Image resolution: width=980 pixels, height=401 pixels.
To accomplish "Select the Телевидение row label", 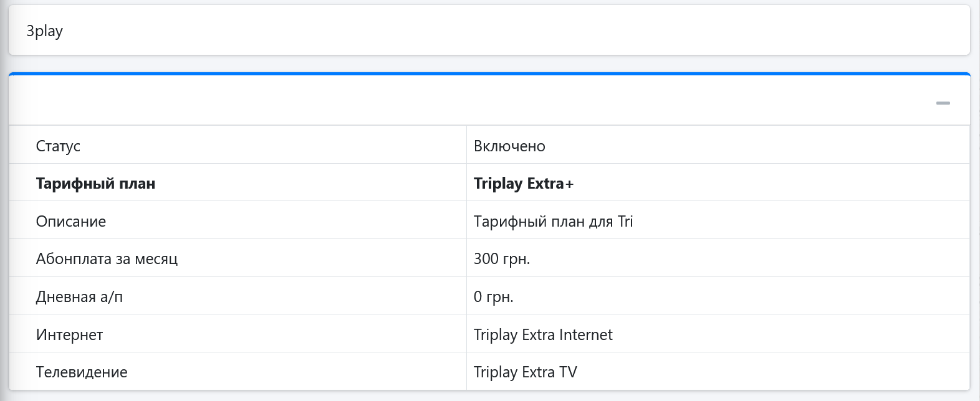I will point(82,372).
